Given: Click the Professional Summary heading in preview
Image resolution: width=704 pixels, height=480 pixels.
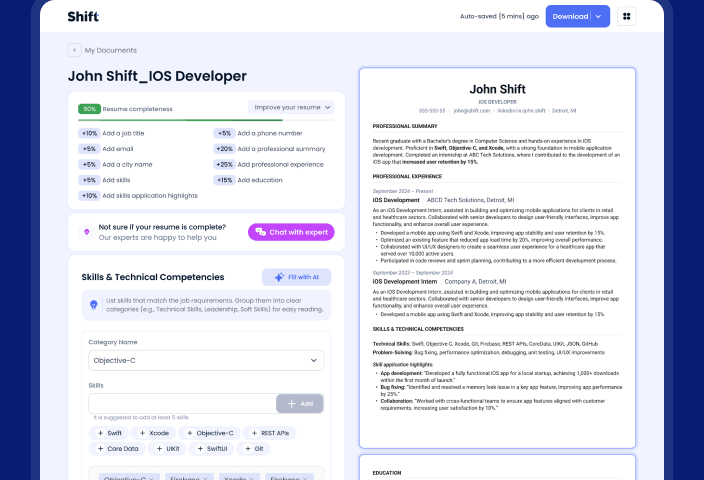Looking at the screenshot, I should coord(405,126).
